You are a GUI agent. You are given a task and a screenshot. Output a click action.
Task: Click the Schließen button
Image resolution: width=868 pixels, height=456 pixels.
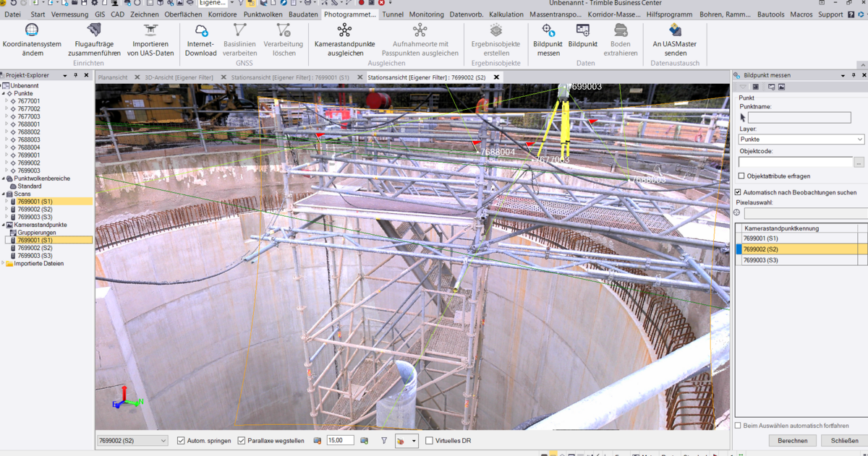click(844, 440)
